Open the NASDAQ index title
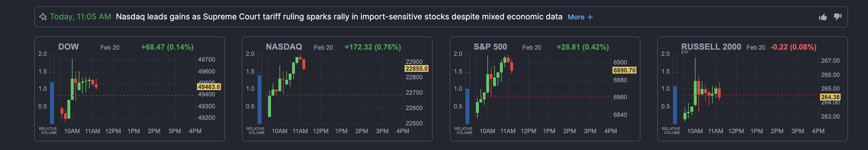Viewport: 868px width, 150px height. [284, 47]
